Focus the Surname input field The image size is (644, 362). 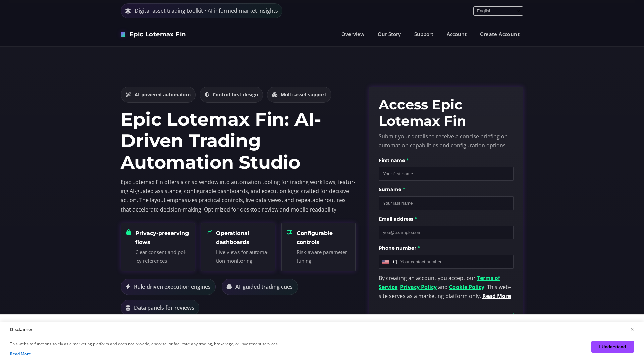point(446,203)
